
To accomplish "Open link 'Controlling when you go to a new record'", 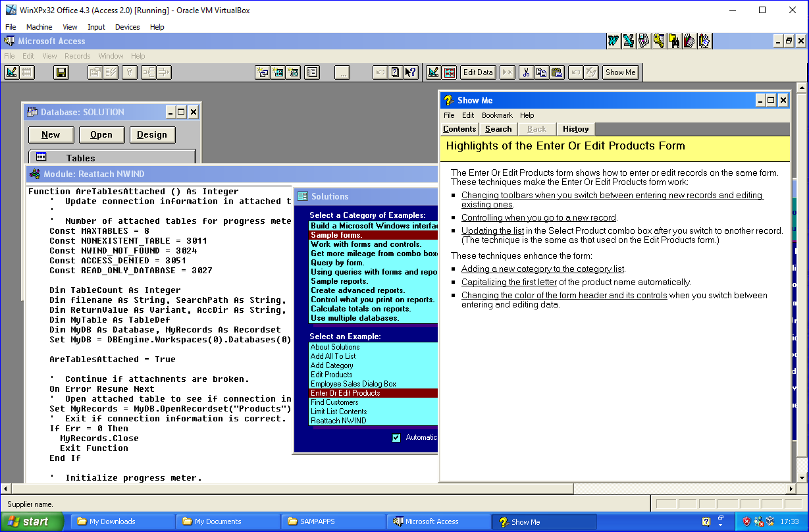I will pyautogui.click(x=539, y=217).
